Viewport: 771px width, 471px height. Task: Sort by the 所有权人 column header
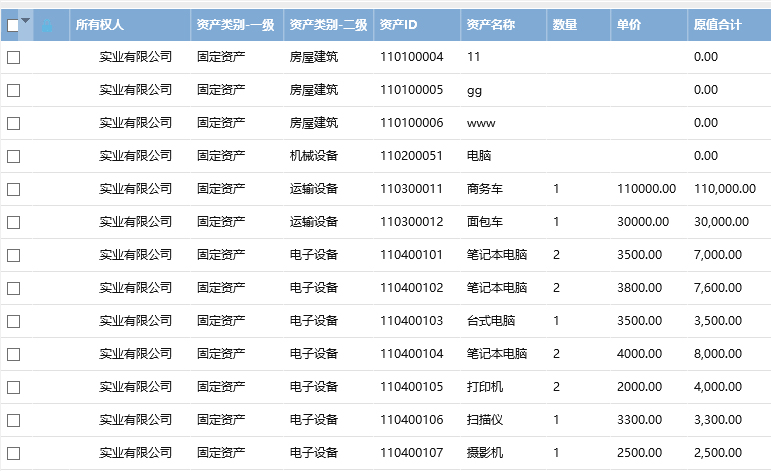[x=100, y=24]
